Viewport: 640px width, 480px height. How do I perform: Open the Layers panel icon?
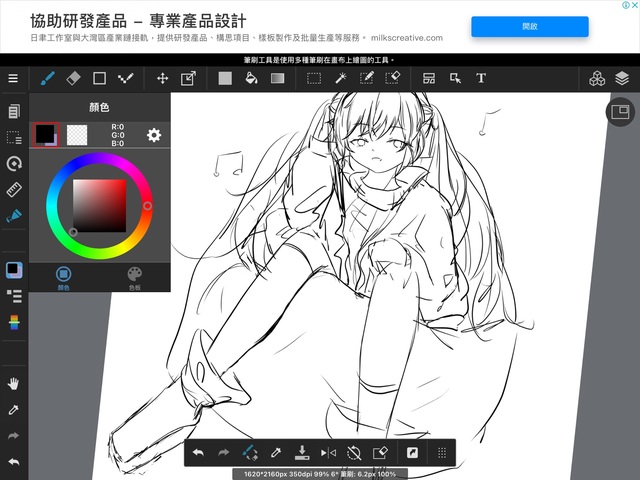tap(621, 78)
